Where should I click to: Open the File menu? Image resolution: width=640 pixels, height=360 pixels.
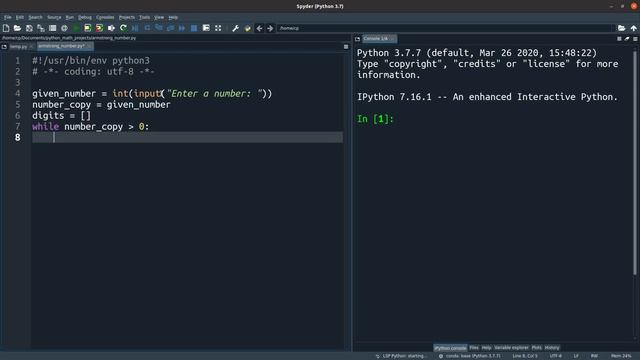point(8,17)
